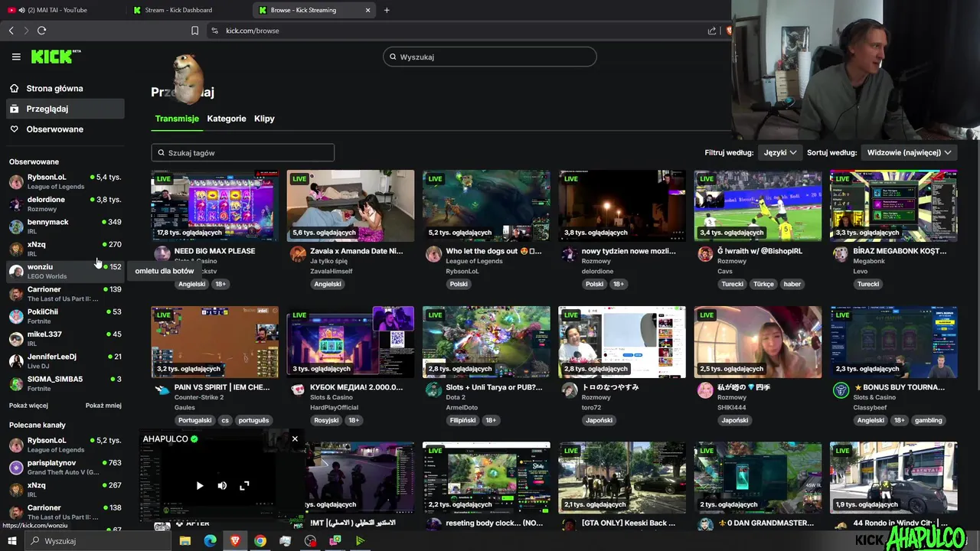Screen dimensions: 980x551
Task: Open SHIKI444 streamer avatar icon
Action: click(705, 390)
